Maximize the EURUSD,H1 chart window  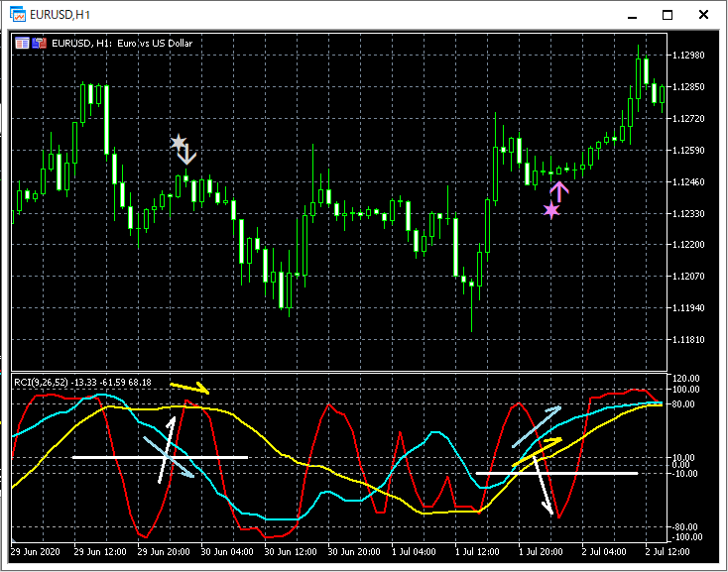click(x=667, y=15)
